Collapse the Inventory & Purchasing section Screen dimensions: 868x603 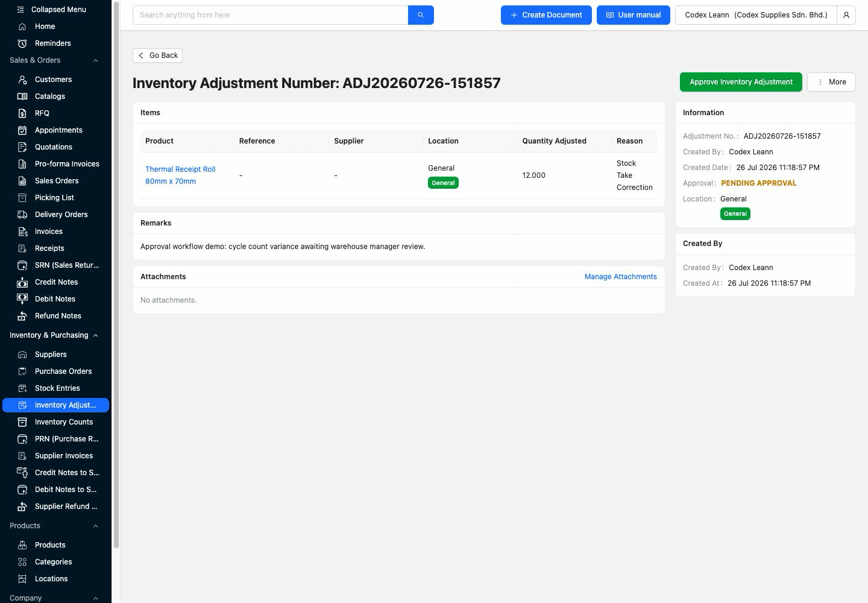pos(95,335)
